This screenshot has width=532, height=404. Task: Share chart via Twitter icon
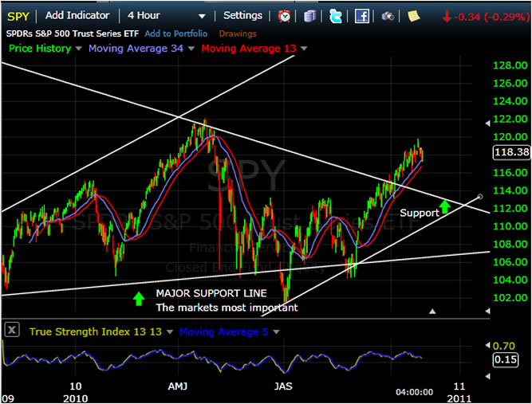click(x=336, y=15)
